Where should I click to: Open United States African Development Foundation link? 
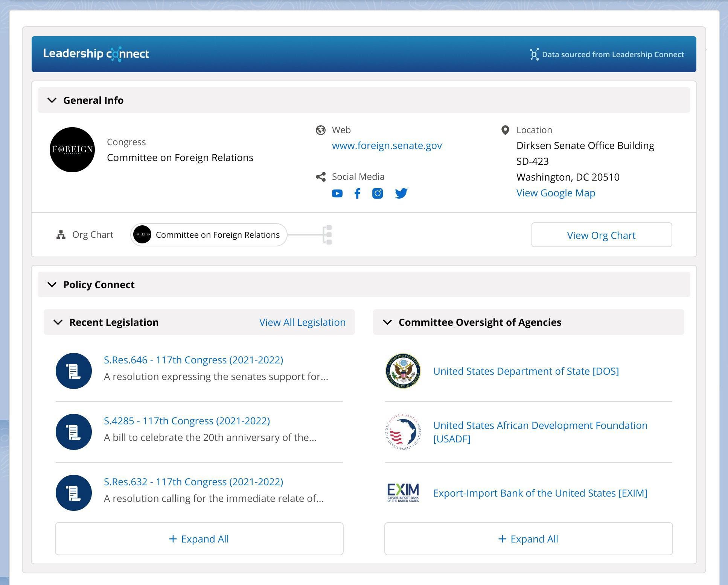540,432
